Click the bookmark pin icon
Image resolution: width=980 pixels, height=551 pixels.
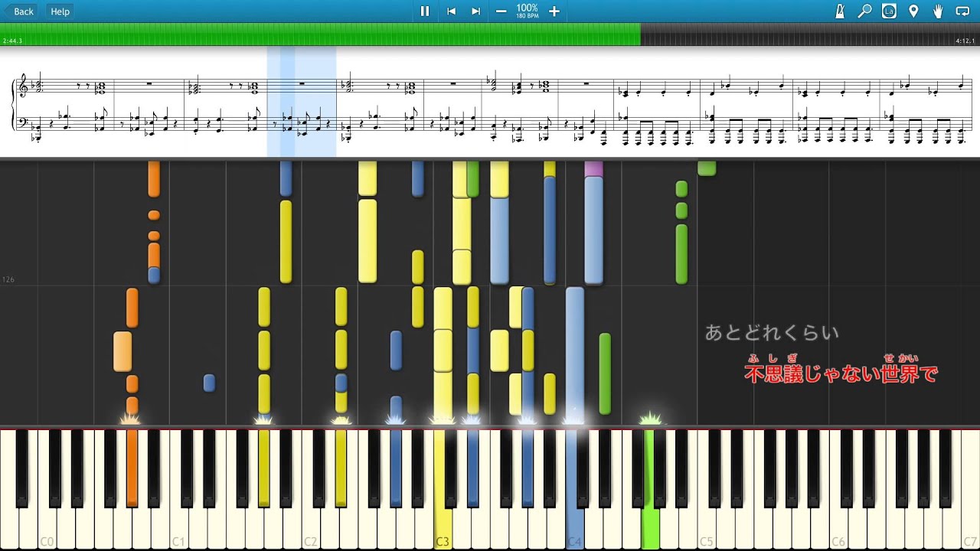point(913,11)
